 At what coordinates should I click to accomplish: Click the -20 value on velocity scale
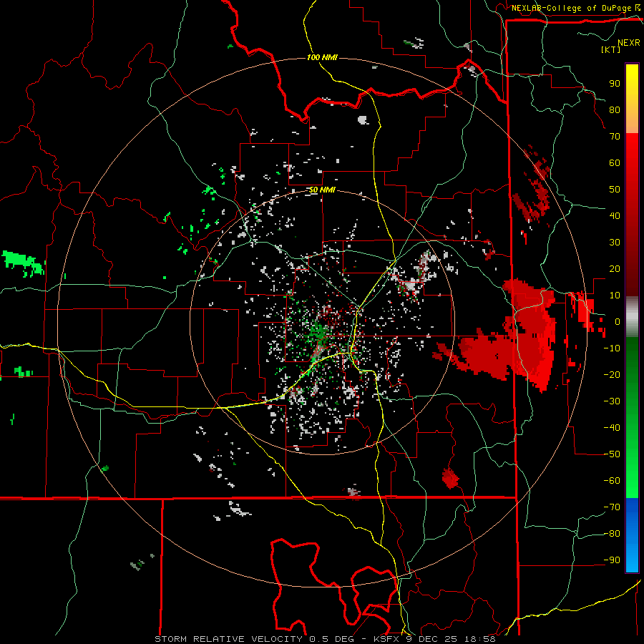pos(612,374)
